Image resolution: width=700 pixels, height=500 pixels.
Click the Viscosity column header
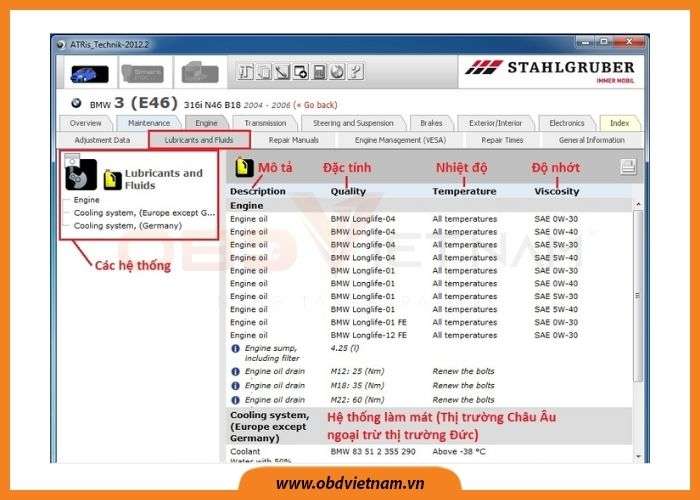point(557,192)
